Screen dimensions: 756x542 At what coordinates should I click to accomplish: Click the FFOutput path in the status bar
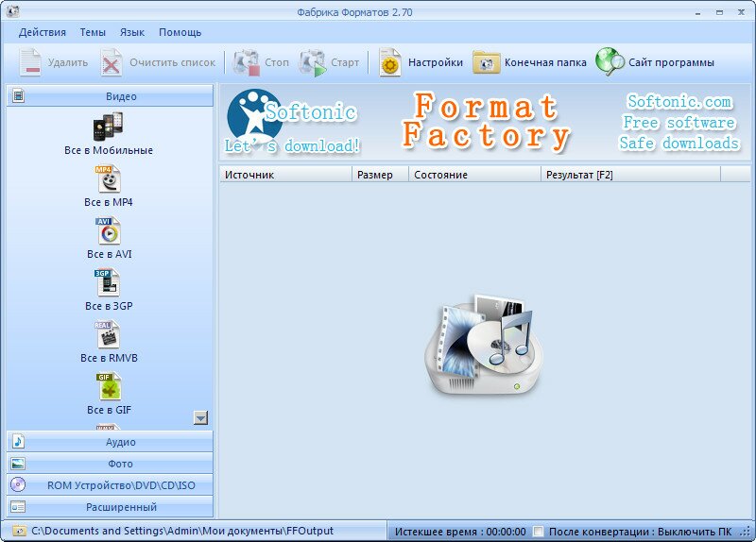(x=182, y=531)
